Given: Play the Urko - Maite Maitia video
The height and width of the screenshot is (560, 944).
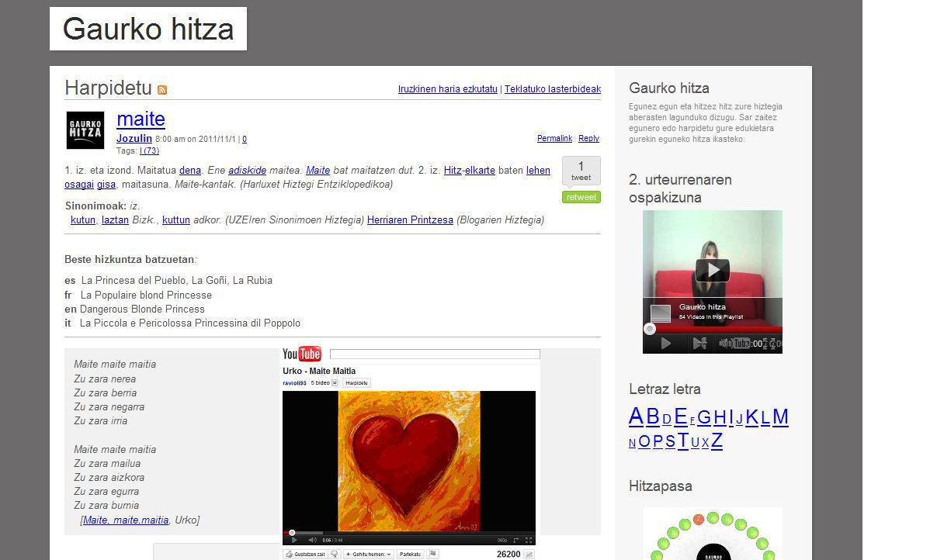Looking at the screenshot, I should (293, 540).
